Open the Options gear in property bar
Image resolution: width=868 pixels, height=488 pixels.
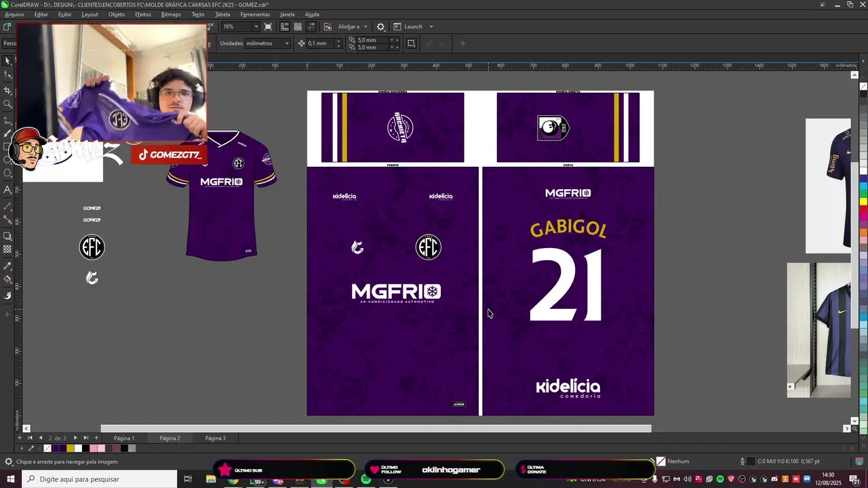point(380,26)
